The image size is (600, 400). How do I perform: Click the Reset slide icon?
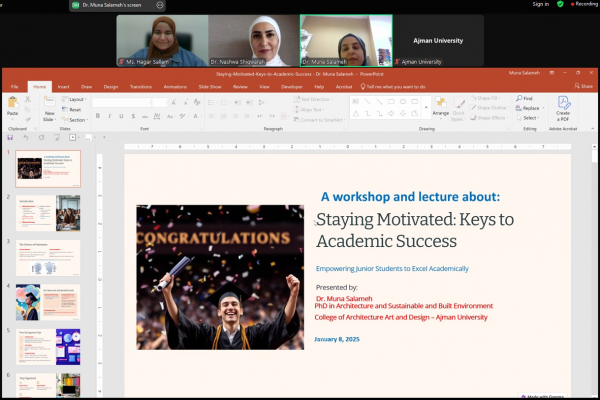point(75,109)
